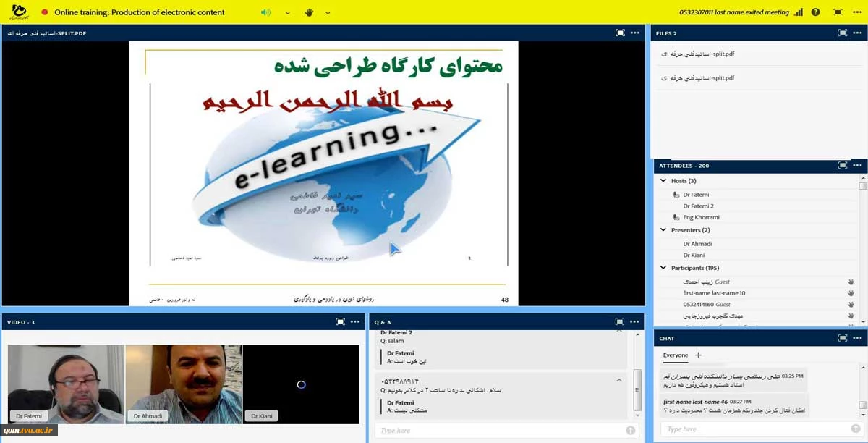Viewport: 868px width, 443px height.
Task: Click the red recording indicator dot
Action: tap(45, 12)
